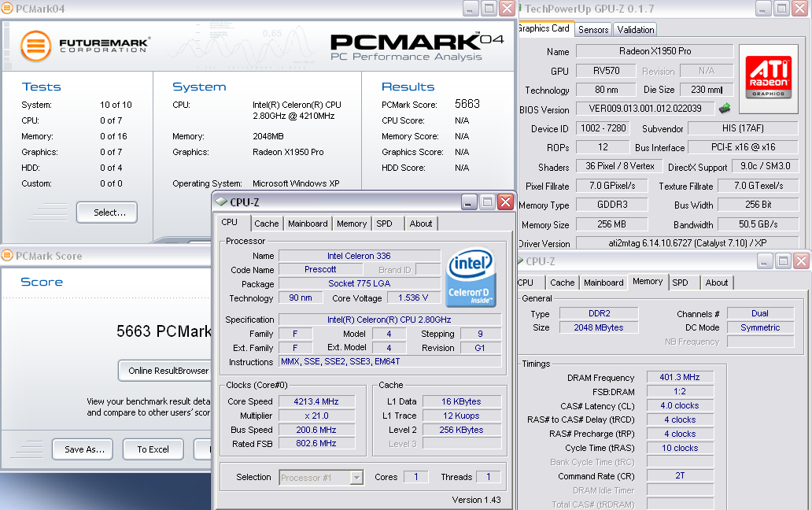Click the Driver Version field in GPU-Z

click(687, 243)
